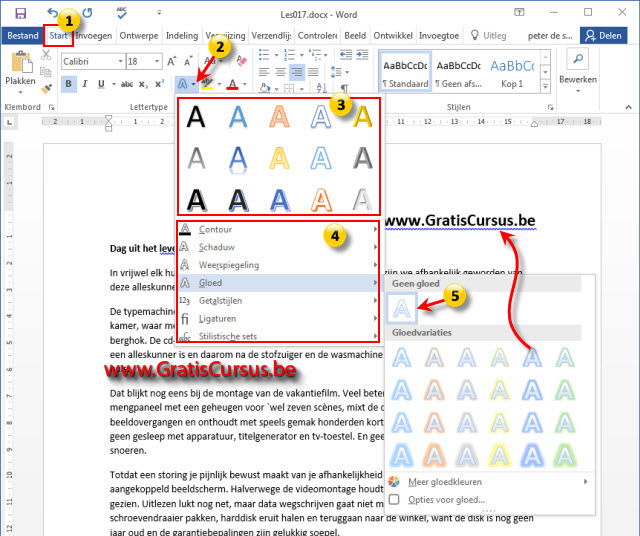Click the Save icon in quick access toolbar
This screenshot has height=536, width=640.
point(21,13)
